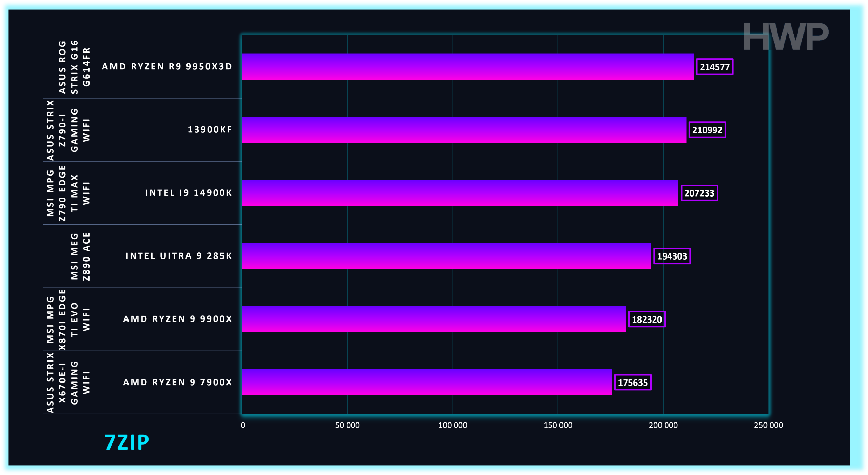Click the MSI MEG Z890 ACE label
This screenshot has width=868, height=475.
(x=80, y=256)
